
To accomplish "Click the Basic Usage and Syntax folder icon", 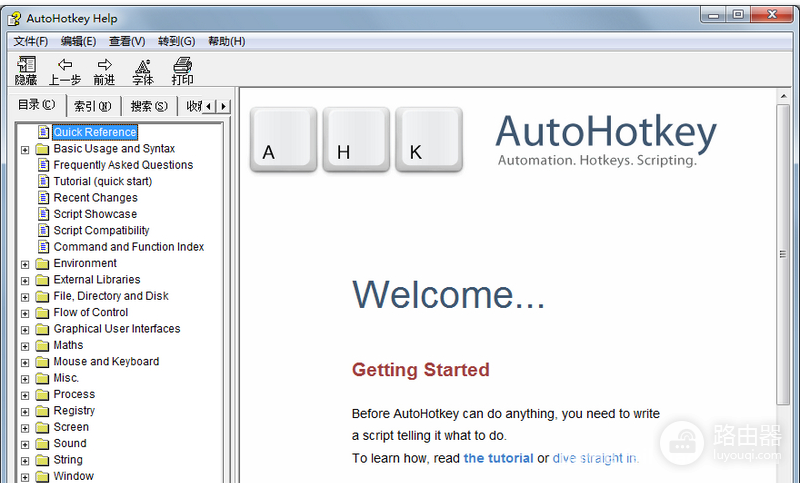I will pos(42,149).
